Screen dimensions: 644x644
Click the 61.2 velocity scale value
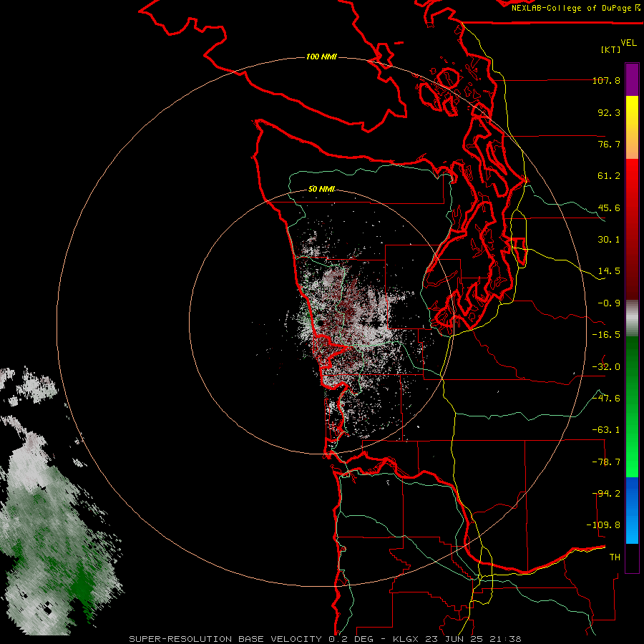[609, 176]
